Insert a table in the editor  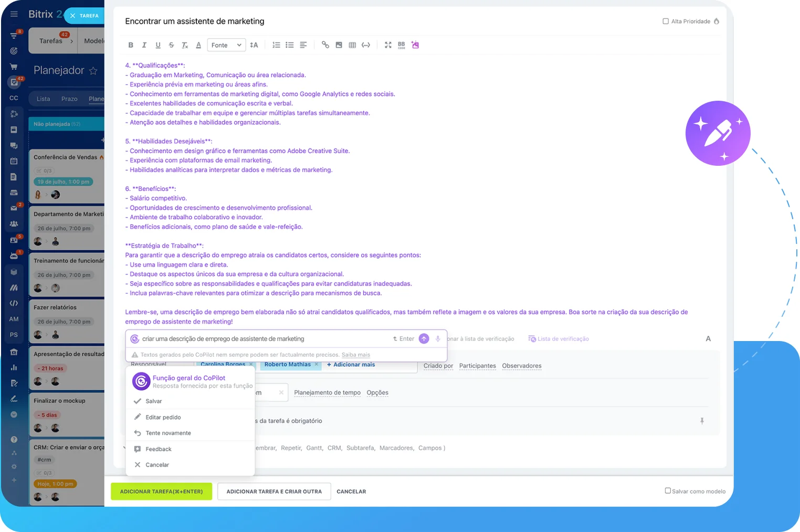coord(352,45)
